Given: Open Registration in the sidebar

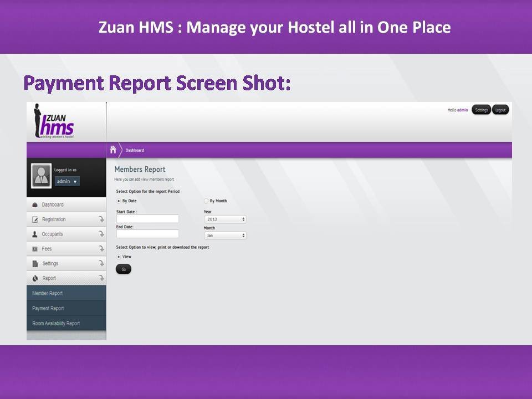Looking at the screenshot, I should [x=66, y=219].
